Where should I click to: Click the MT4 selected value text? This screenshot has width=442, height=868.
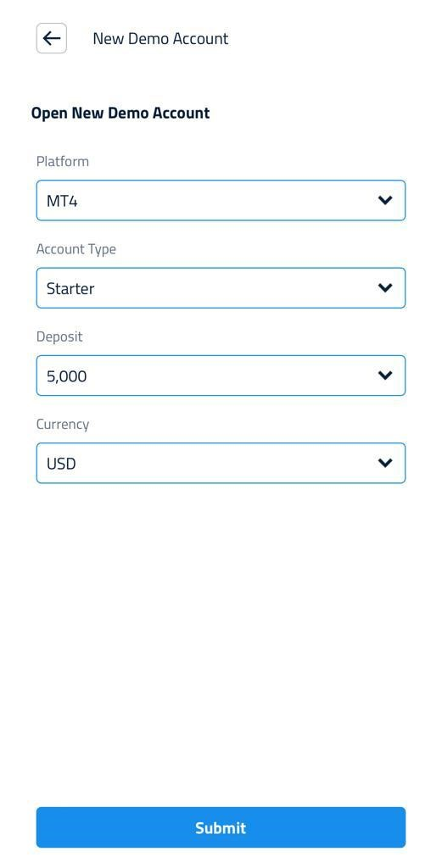tap(62, 201)
